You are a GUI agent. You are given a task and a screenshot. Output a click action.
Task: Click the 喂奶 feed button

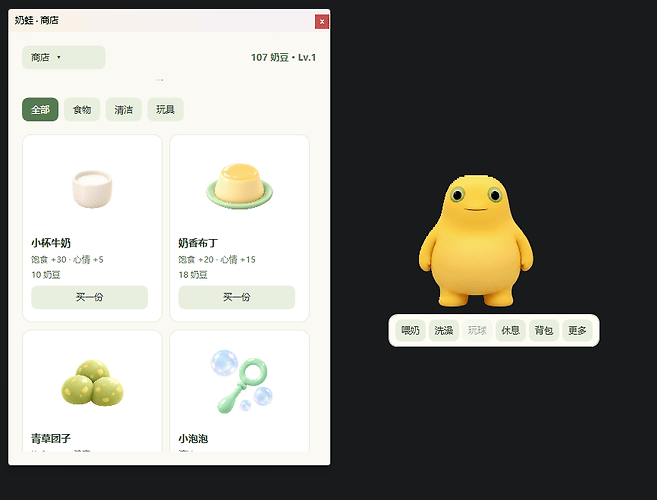click(410, 331)
